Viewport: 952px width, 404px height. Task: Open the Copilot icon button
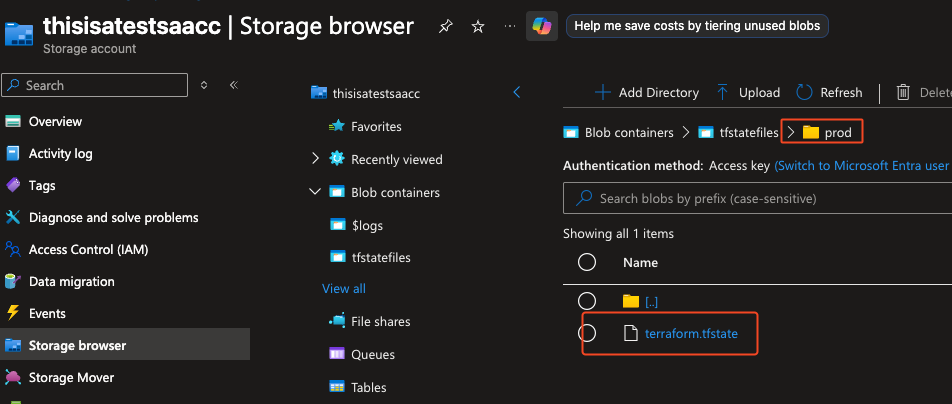coord(542,26)
